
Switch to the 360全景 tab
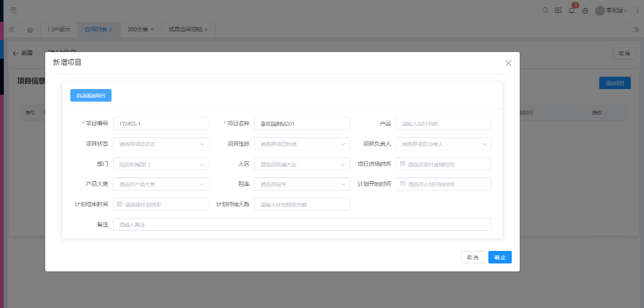pos(137,29)
